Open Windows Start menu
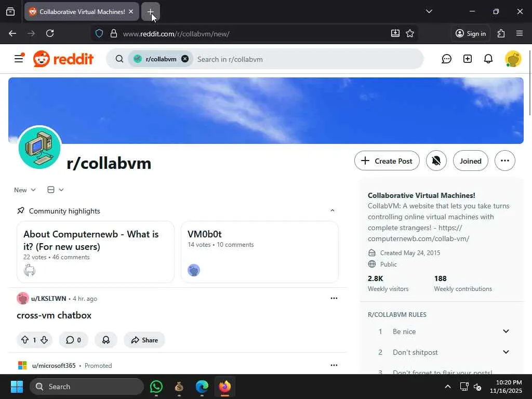This screenshot has height=399, width=532. click(17, 387)
